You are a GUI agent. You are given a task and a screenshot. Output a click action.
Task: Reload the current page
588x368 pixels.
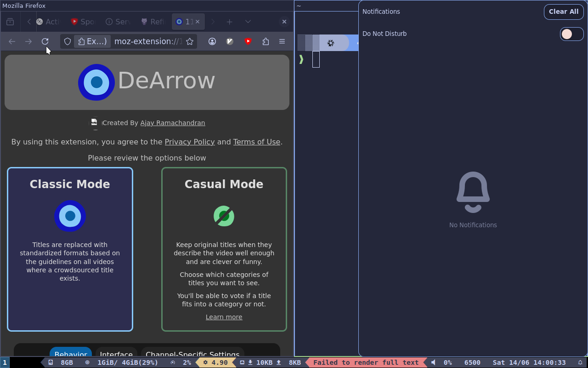(x=45, y=41)
